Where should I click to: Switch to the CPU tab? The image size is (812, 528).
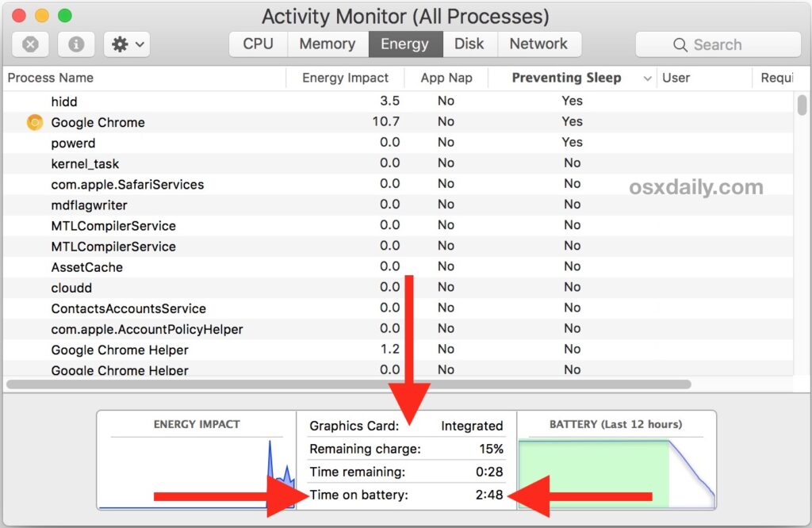[257, 44]
